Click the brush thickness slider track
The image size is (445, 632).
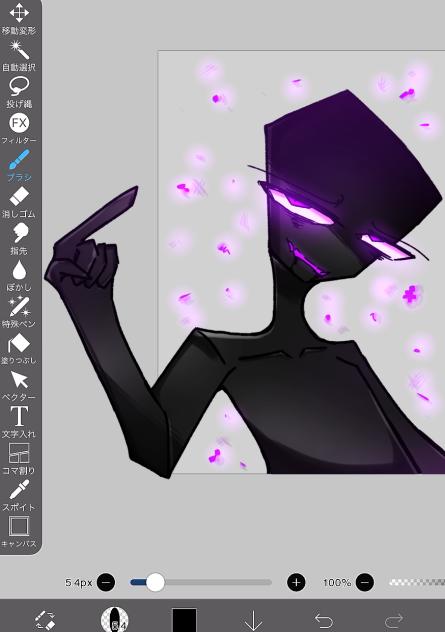(x=201, y=582)
